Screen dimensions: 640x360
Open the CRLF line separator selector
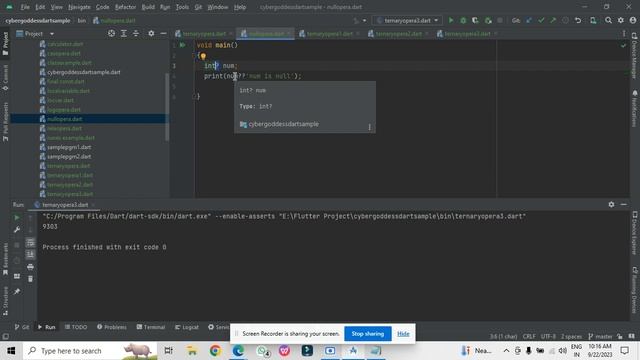(529, 336)
